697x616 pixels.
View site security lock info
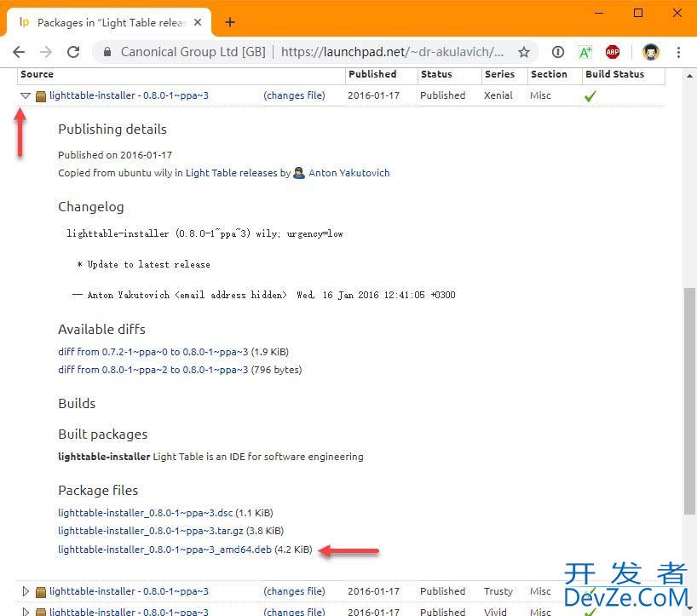[107, 52]
